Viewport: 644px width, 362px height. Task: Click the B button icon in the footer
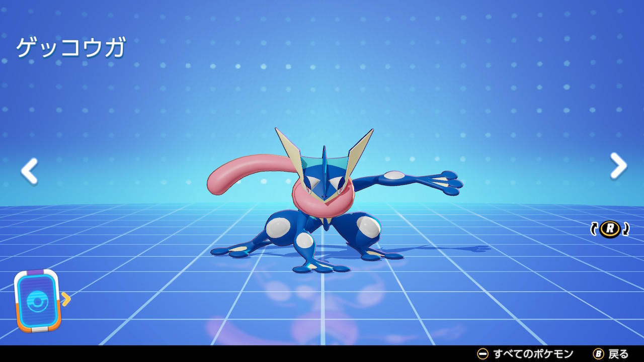tap(598, 354)
